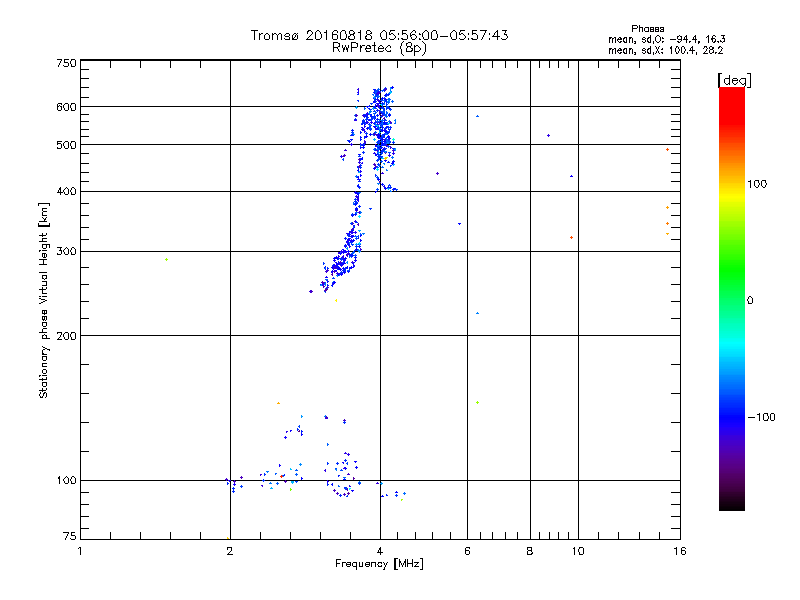Select the 'mean, sd,O: -94.4, 16.3' line
The image size is (800, 600).
coord(666,39)
